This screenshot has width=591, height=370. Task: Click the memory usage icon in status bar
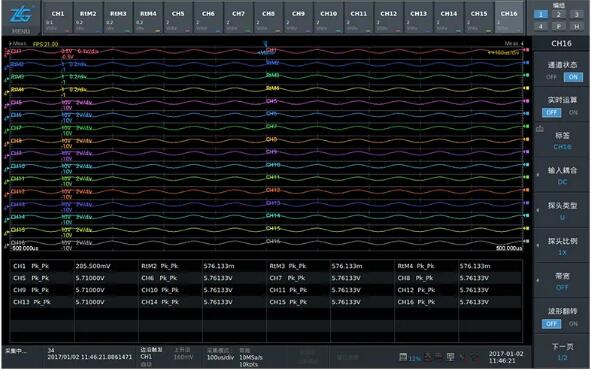tap(403, 356)
